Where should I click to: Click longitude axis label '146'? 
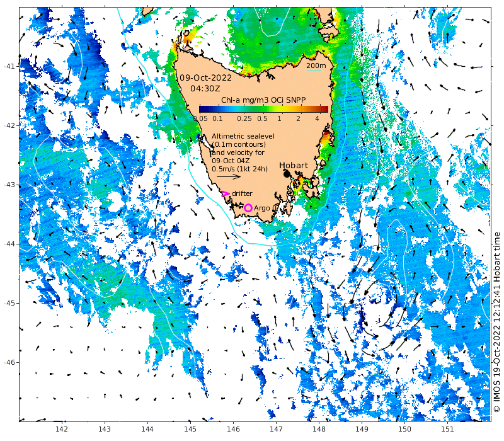[x=233, y=429]
